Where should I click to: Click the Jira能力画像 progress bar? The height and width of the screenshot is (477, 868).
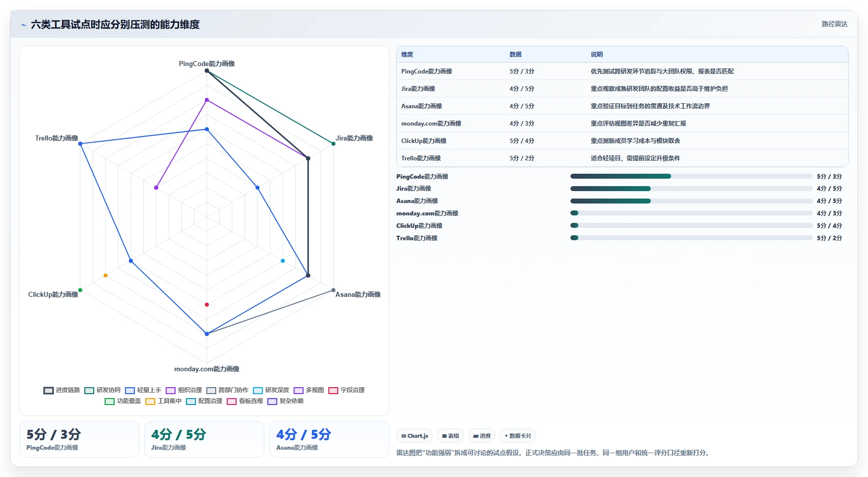[691, 189]
